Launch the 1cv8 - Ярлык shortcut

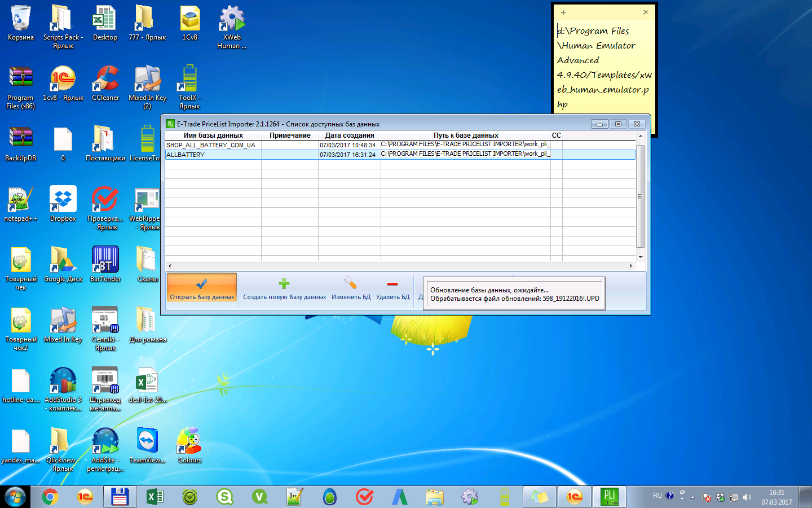pos(63,84)
